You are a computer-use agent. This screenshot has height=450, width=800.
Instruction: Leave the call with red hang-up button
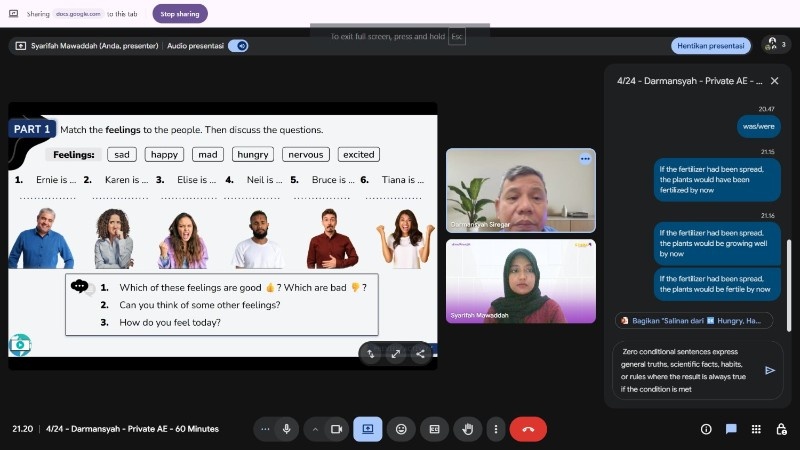(x=528, y=429)
